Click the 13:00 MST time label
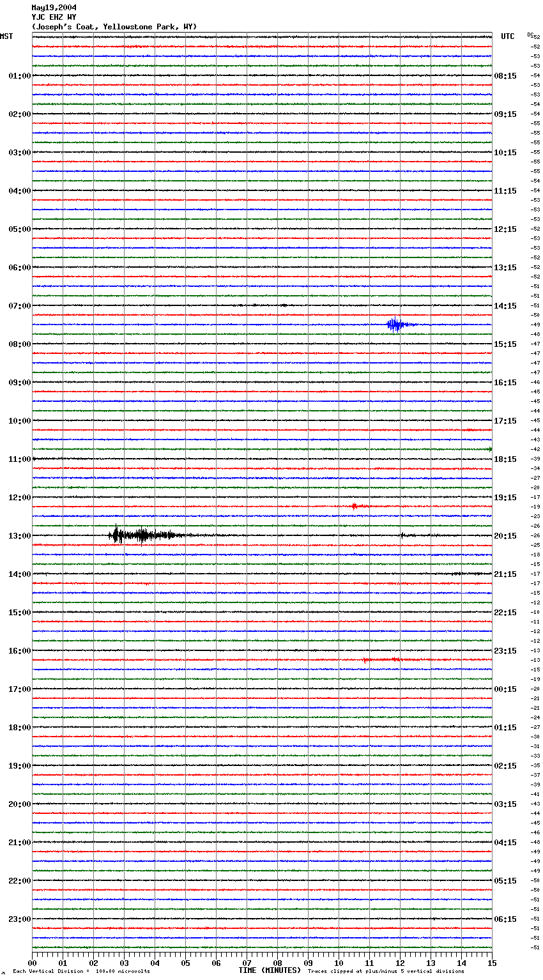 pyautogui.click(x=20, y=536)
